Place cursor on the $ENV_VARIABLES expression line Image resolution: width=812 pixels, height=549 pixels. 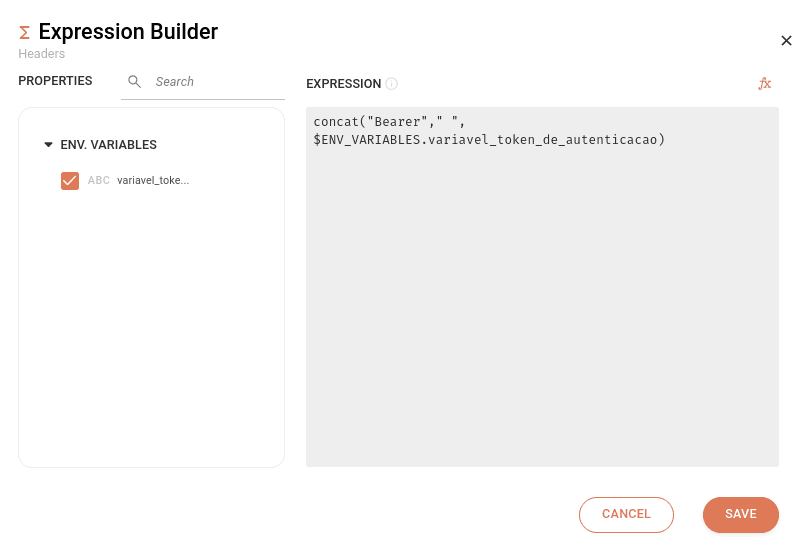click(x=488, y=140)
